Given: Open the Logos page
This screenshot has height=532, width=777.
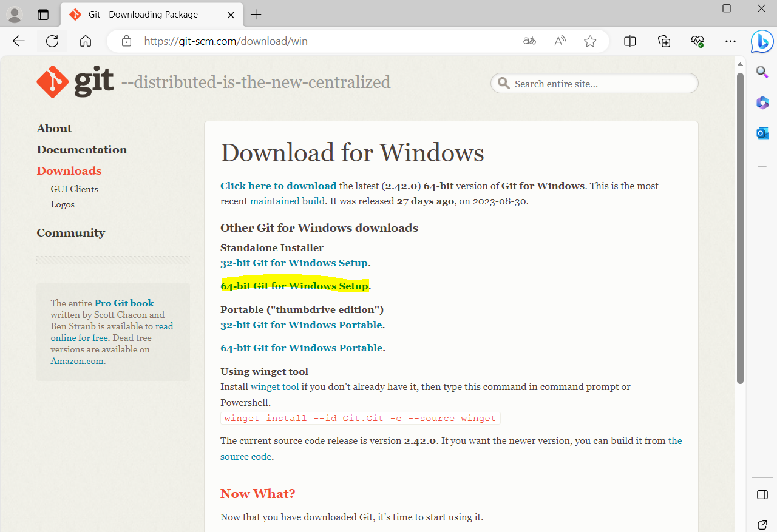Looking at the screenshot, I should point(63,204).
